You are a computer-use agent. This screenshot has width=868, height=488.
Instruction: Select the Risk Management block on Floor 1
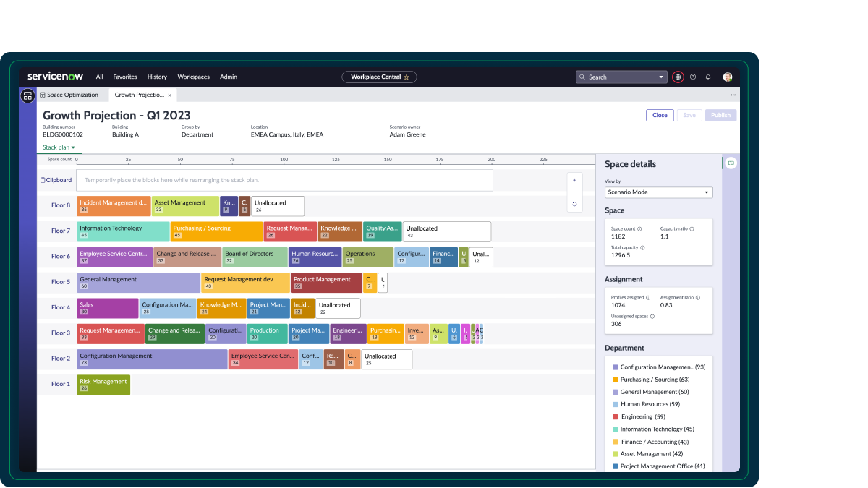[x=103, y=385]
